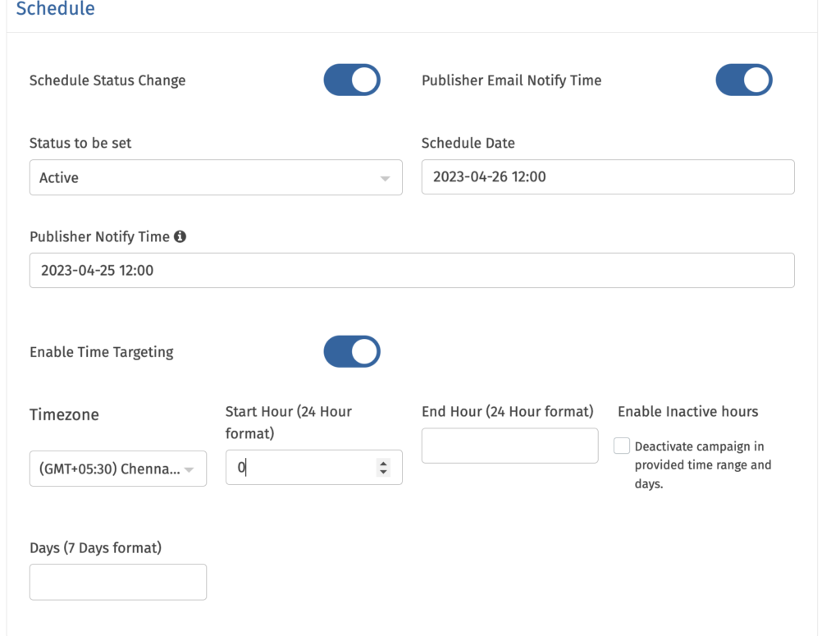Click the Days (7 Days format) field
Viewport: 840px width, 636px height.
pyautogui.click(x=117, y=582)
